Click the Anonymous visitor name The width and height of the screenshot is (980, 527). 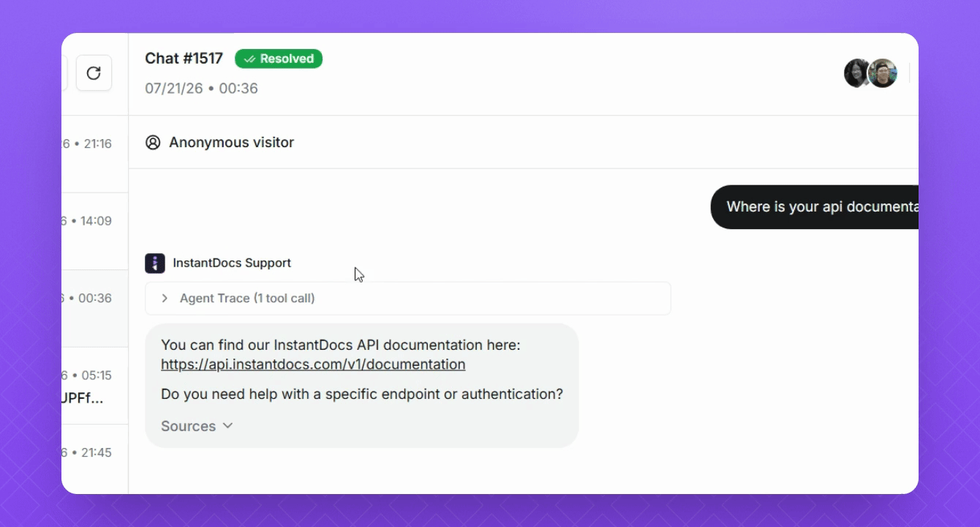[231, 143]
